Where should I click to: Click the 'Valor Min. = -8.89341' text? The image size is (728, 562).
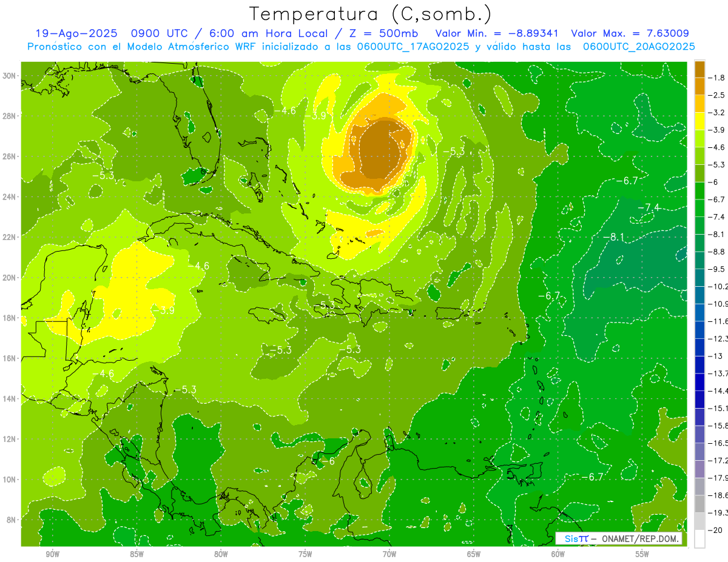coord(497,33)
